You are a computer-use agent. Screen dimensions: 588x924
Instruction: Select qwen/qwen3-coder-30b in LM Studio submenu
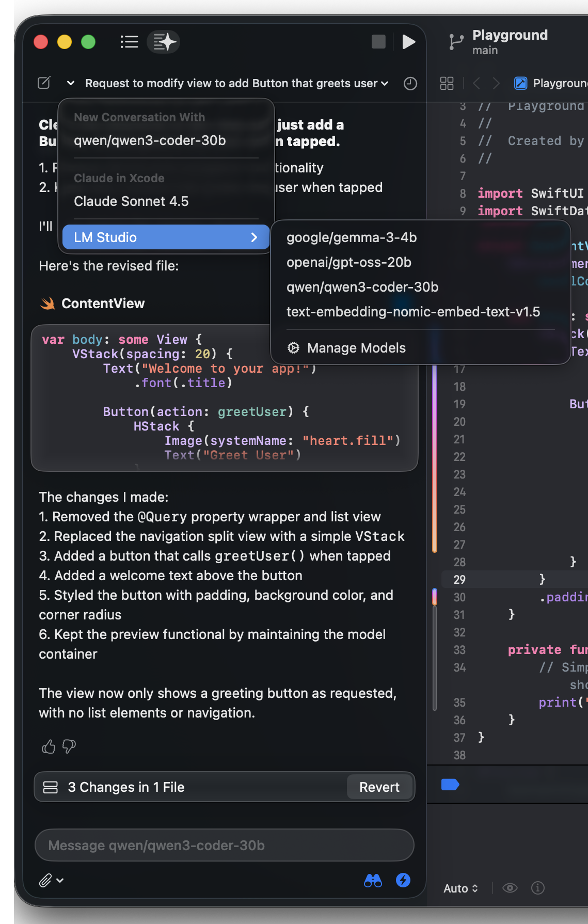(420, 287)
